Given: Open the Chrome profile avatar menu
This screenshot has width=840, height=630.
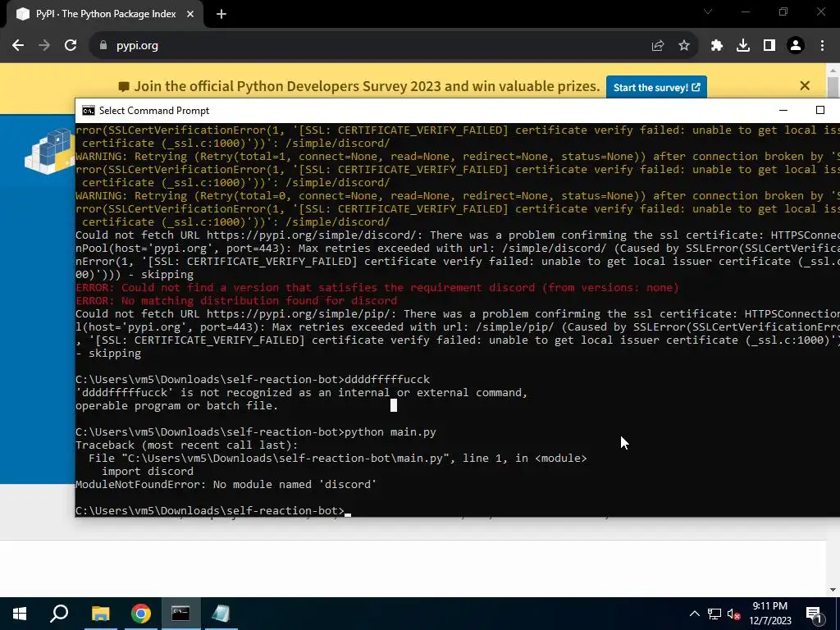Looking at the screenshot, I should pos(796,46).
